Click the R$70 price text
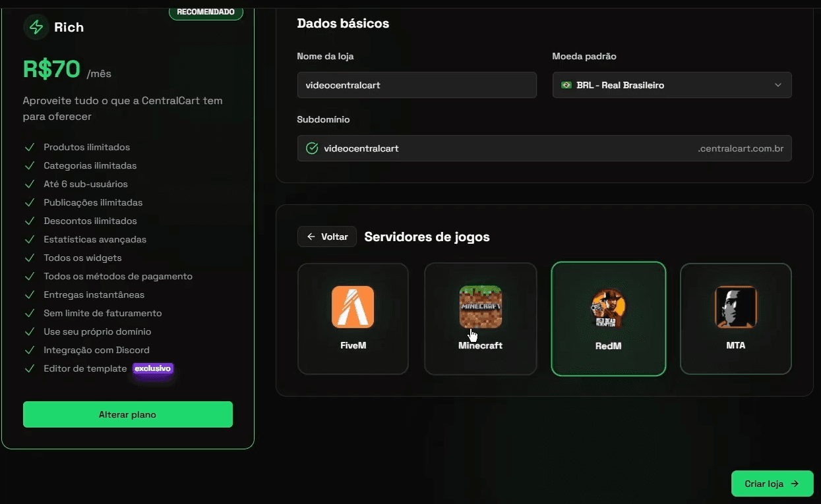Viewport: 821px width, 504px height. pos(51,69)
